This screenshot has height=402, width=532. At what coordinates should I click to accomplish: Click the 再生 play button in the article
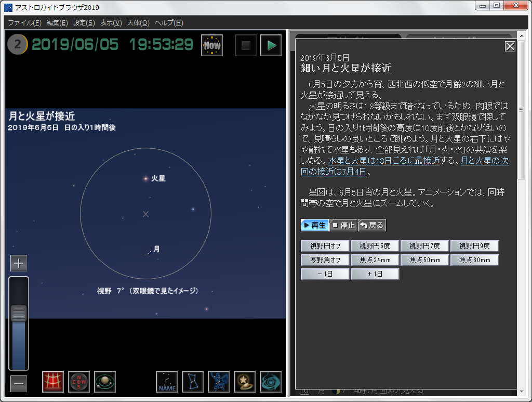click(x=315, y=225)
